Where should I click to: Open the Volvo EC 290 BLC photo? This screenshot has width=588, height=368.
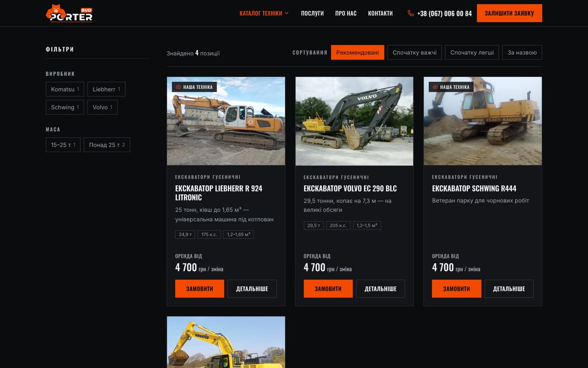[354, 121]
